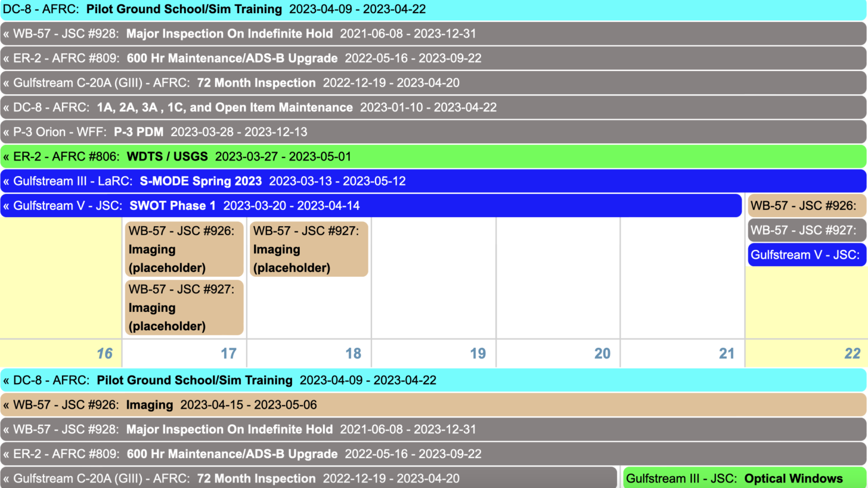This screenshot has width=868, height=488.
Task: Select day 16 in the calendar
Action: click(x=104, y=354)
